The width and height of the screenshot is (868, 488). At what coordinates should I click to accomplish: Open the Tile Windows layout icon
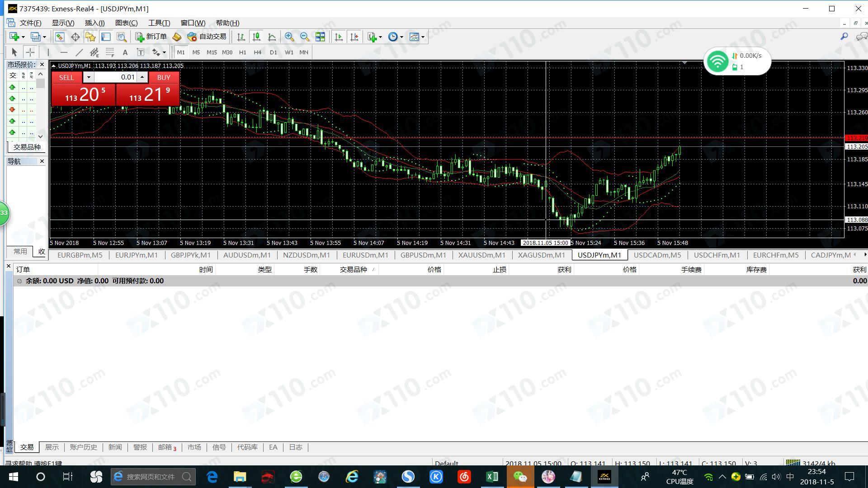[320, 37]
